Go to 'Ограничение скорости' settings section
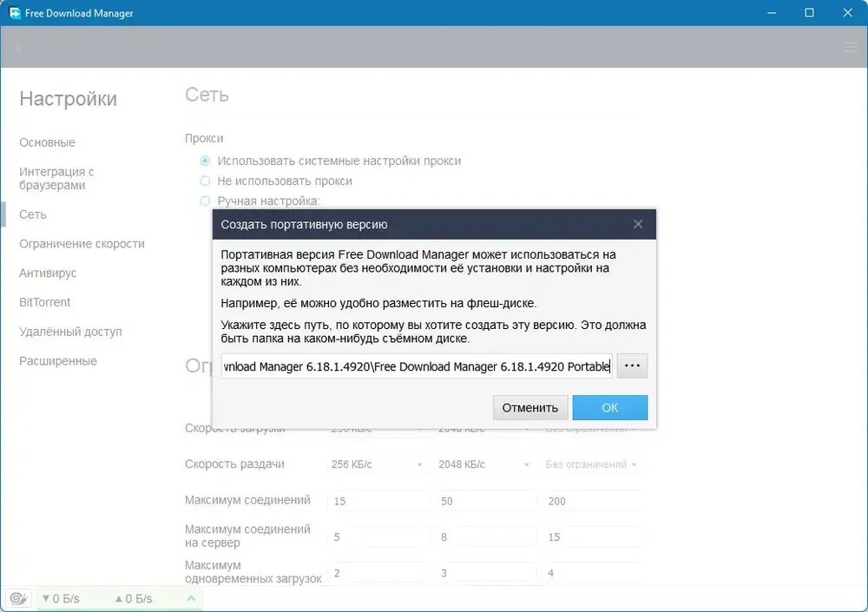This screenshot has height=612, width=868. (82, 244)
